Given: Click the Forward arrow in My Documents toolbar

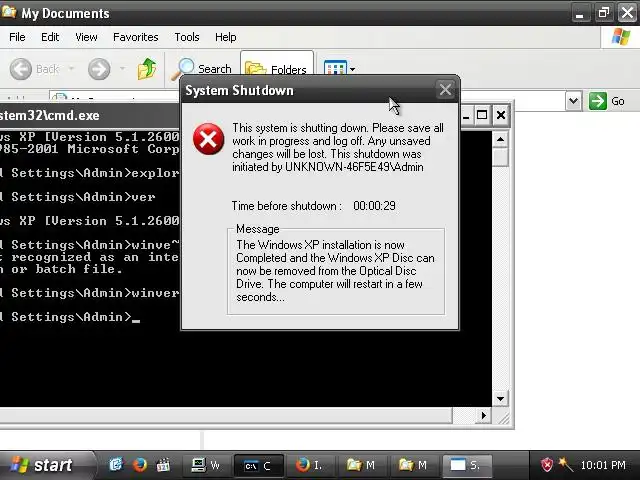Looking at the screenshot, I should tap(99, 69).
